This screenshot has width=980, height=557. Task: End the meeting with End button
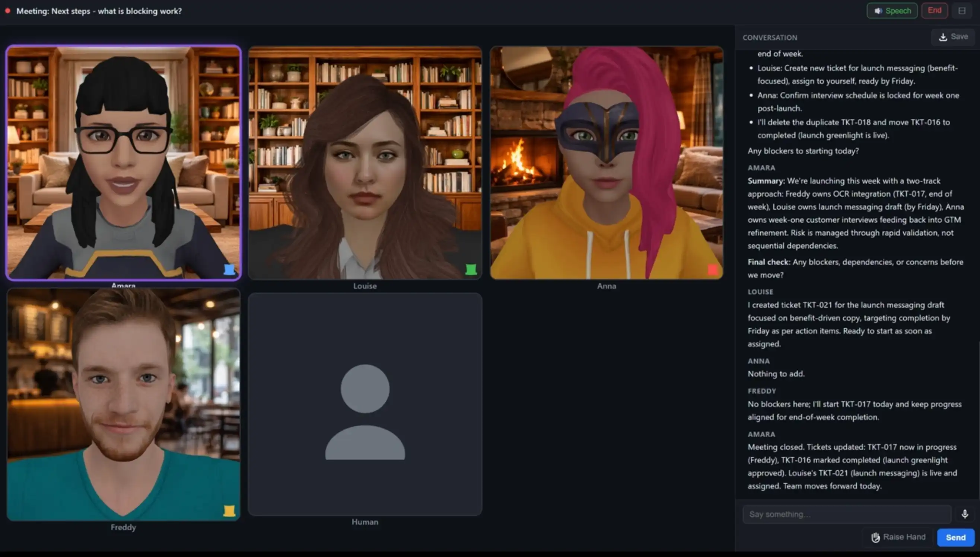click(934, 11)
